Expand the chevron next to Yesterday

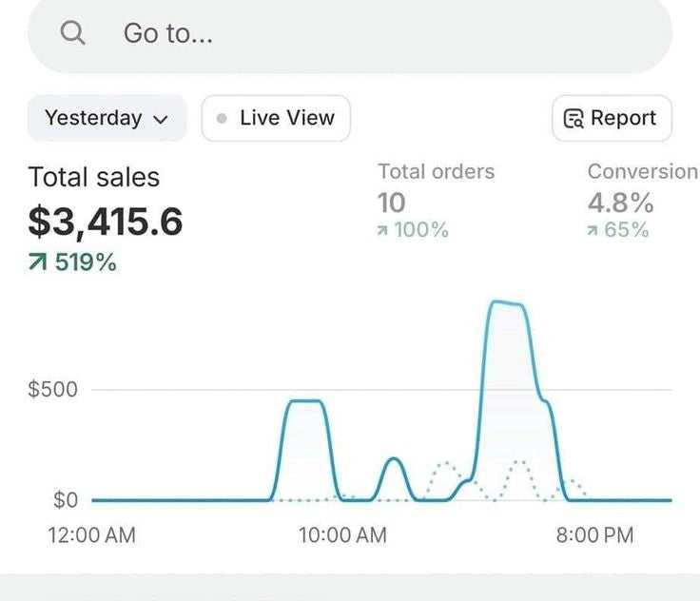point(160,120)
